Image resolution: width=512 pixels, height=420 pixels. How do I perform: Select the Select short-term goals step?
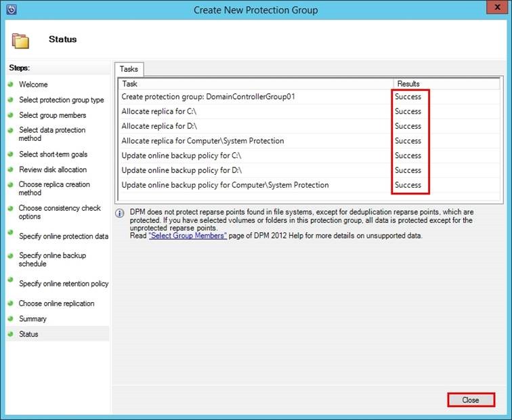point(54,154)
